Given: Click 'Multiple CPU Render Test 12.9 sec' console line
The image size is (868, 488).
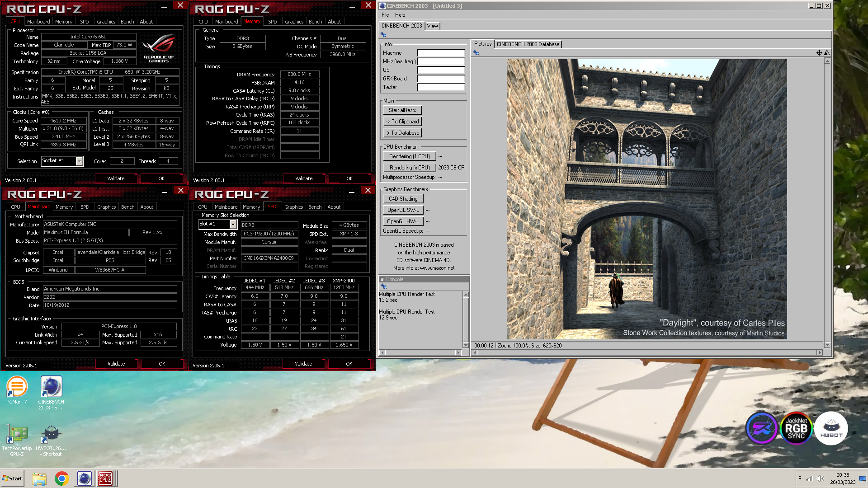Looking at the screenshot, I should [407, 315].
